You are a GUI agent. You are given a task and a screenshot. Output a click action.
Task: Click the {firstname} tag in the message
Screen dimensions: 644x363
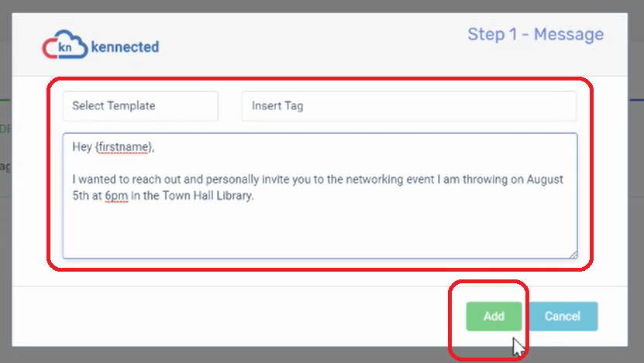[x=124, y=147]
